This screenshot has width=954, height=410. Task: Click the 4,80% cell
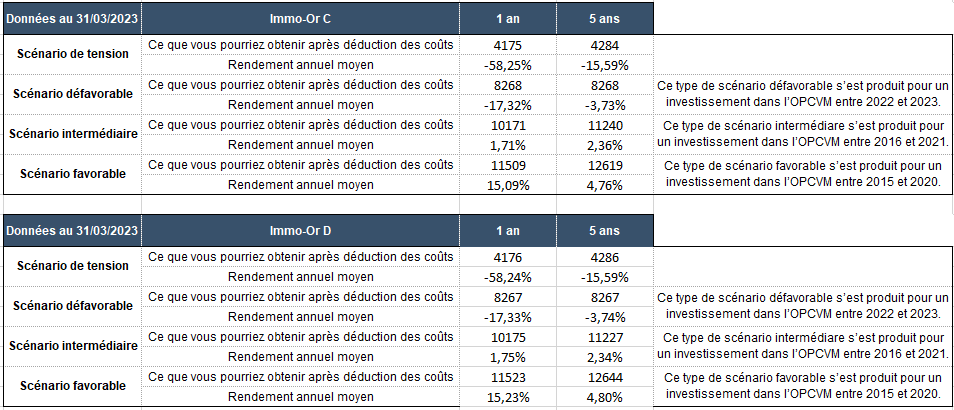(605, 397)
